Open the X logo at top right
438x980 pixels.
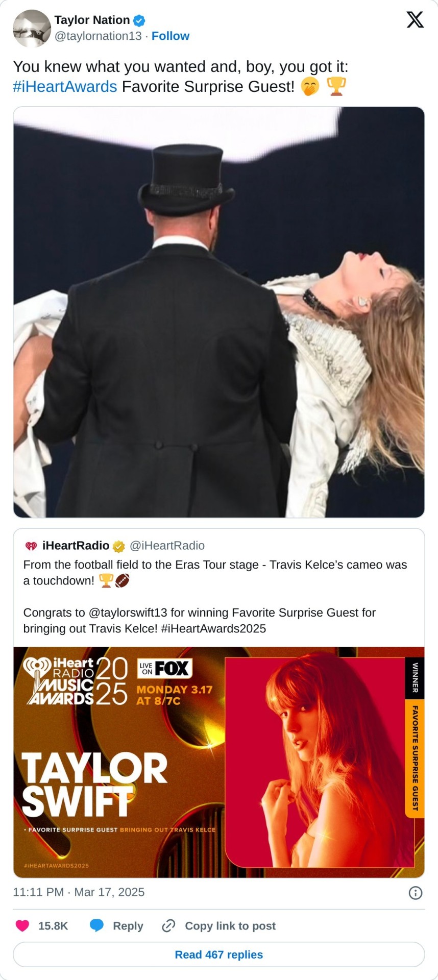(415, 20)
